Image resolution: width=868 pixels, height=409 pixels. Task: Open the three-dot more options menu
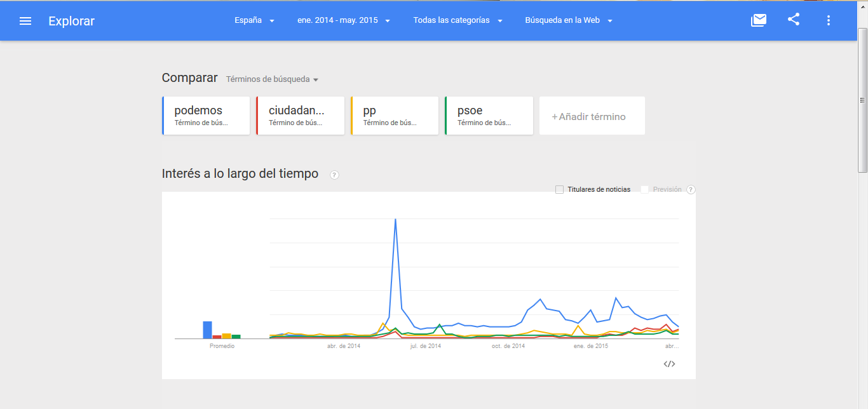pyautogui.click(x=828, y=20)
